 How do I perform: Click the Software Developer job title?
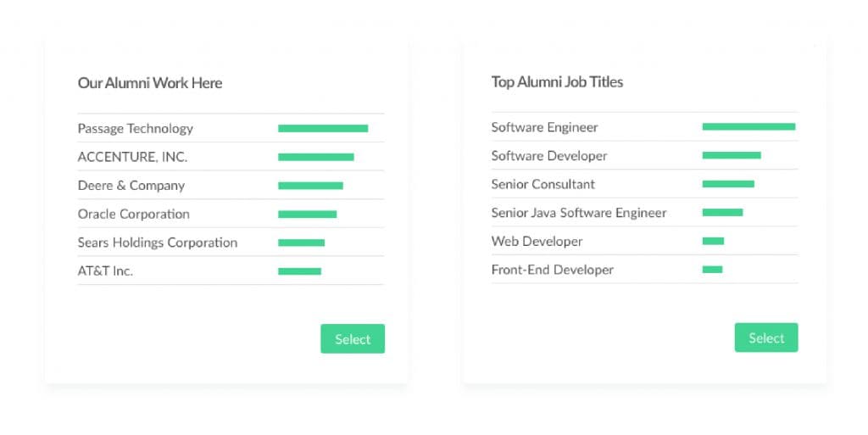549,156
